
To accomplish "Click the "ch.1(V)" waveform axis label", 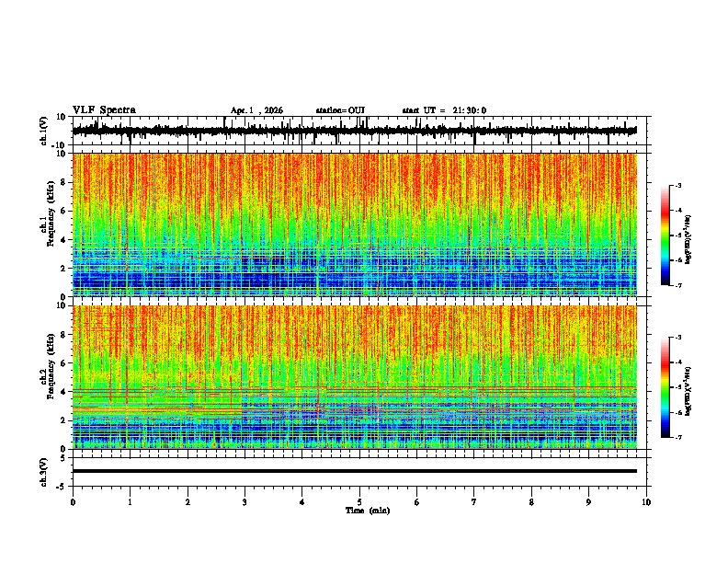I will click(44, 131).
